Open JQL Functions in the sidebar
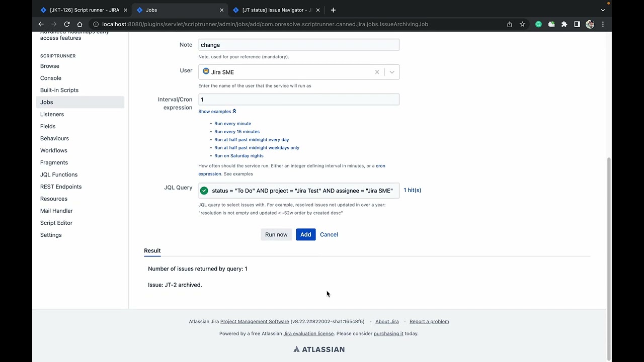The image size is (644, 362). click(59, 174)
